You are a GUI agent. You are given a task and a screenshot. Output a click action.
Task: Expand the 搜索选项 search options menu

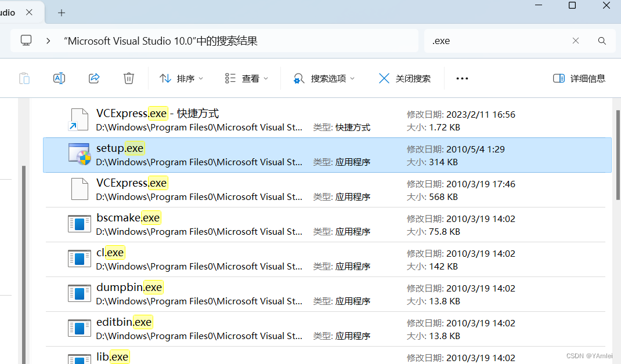[x=324, y=79]
